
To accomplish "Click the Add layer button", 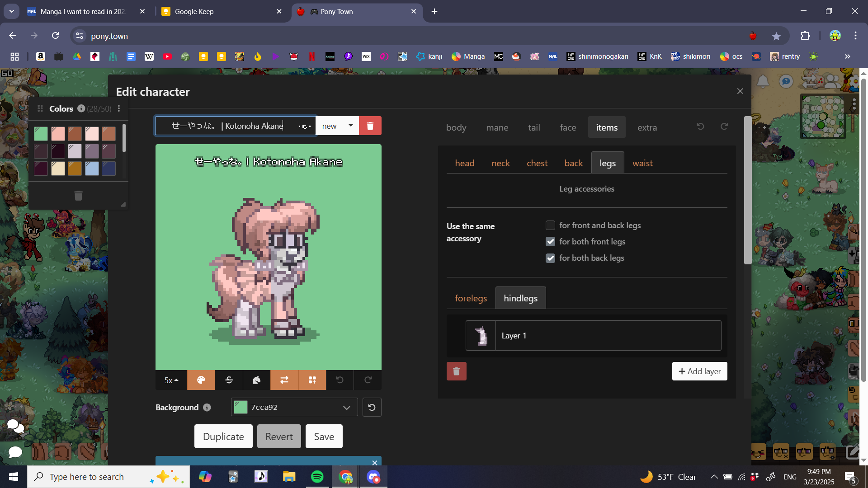I will (699, 371).
